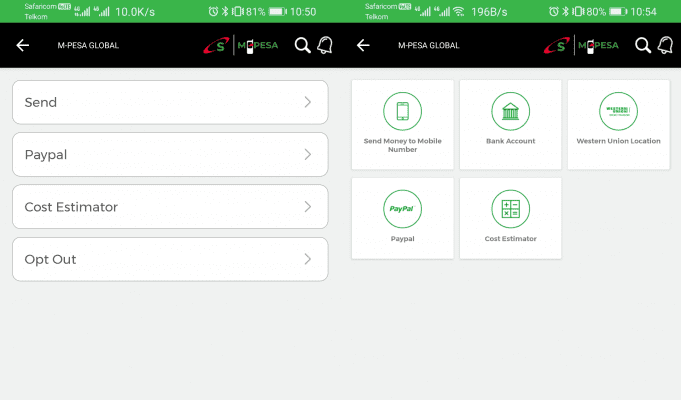The height and width of the screenshot is (400, 681).
Task: Tap 'Bank Account' tile label
Action: point(510,141)
